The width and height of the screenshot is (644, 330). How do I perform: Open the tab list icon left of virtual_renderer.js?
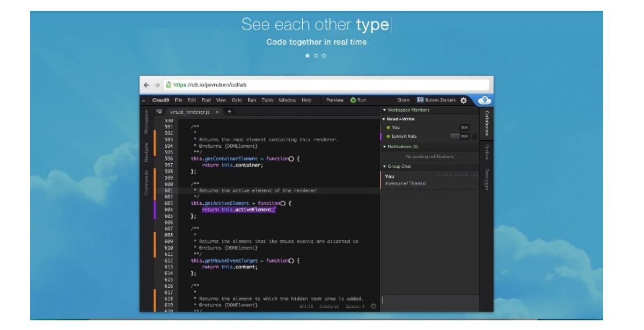pyautogui.click(x=159, y=112)
